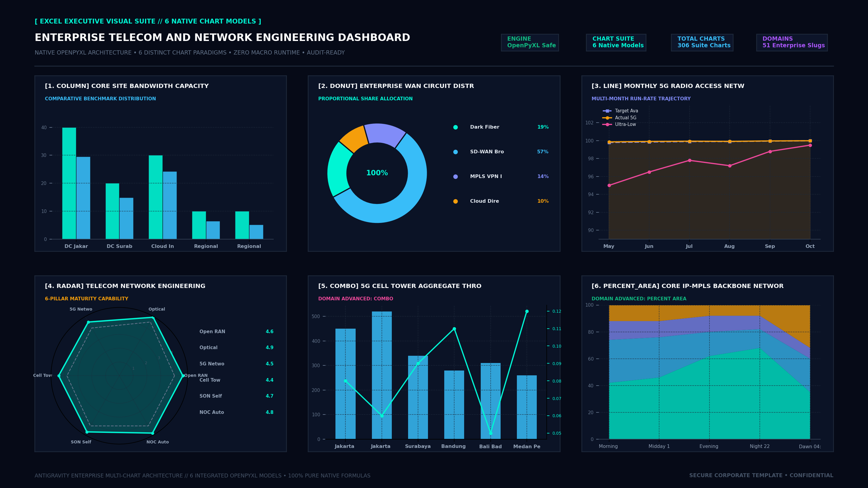The width and height of the screenshot is (868, 488).
Task: Click the Target Ava legend marker
Action: point(607,111)
